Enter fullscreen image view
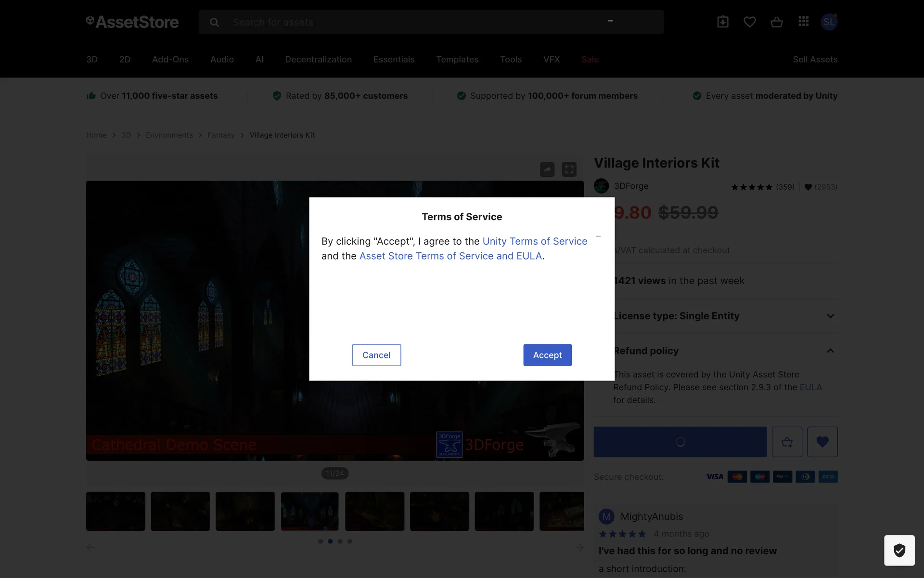Image resolution: width=924 pixels, height=578 pixels. 569,170
